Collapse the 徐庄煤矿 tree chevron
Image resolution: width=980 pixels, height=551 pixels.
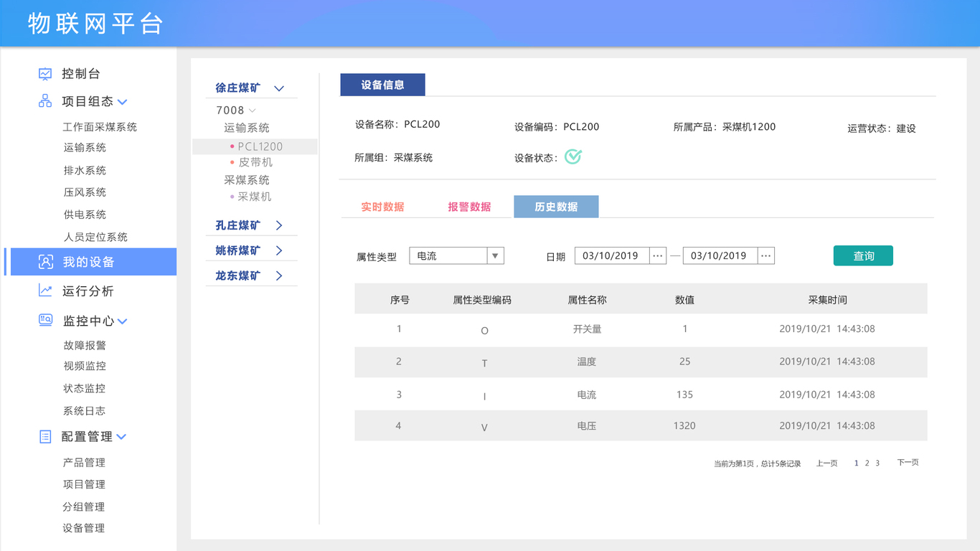click(279, 88)
